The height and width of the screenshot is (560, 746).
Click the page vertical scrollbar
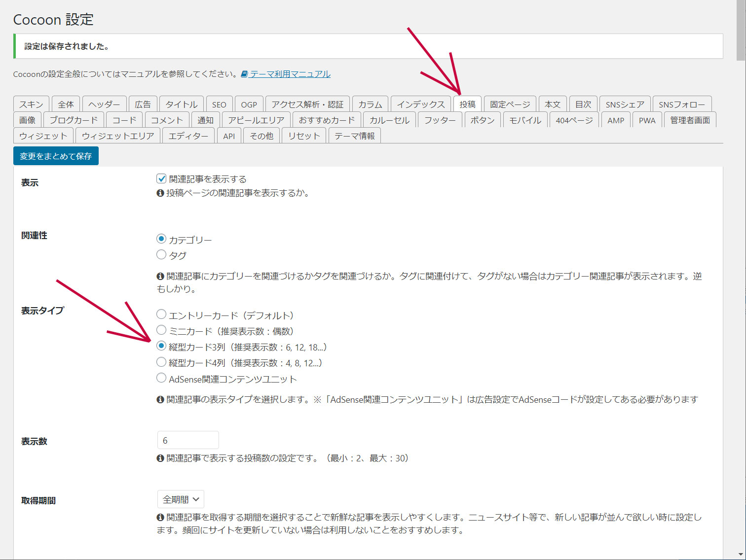(x=741, y=30)
